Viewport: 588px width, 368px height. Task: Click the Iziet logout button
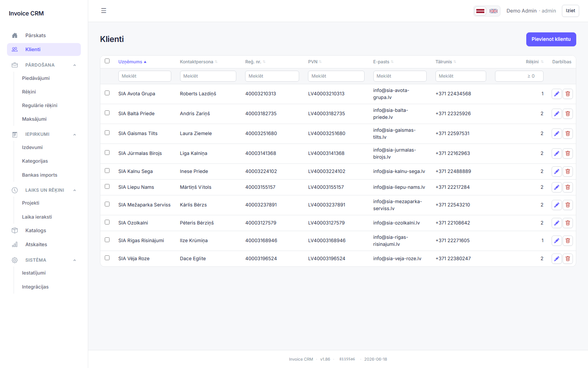570,11
